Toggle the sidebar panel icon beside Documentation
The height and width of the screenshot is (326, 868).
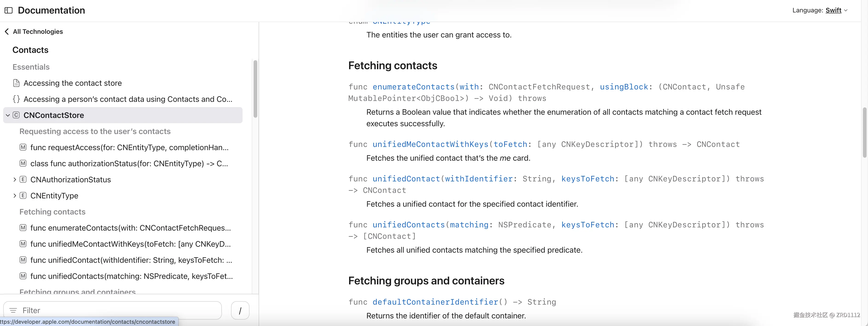(x=9, y=10)
